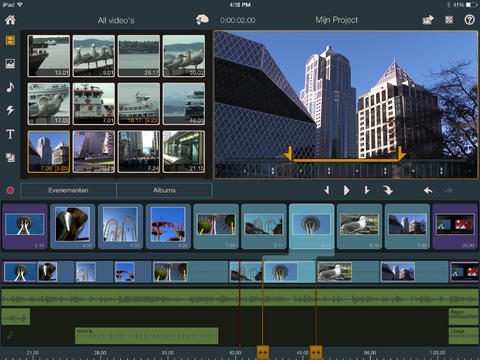
Task: Go to the Home screen icon
Action: pos(10,20)
